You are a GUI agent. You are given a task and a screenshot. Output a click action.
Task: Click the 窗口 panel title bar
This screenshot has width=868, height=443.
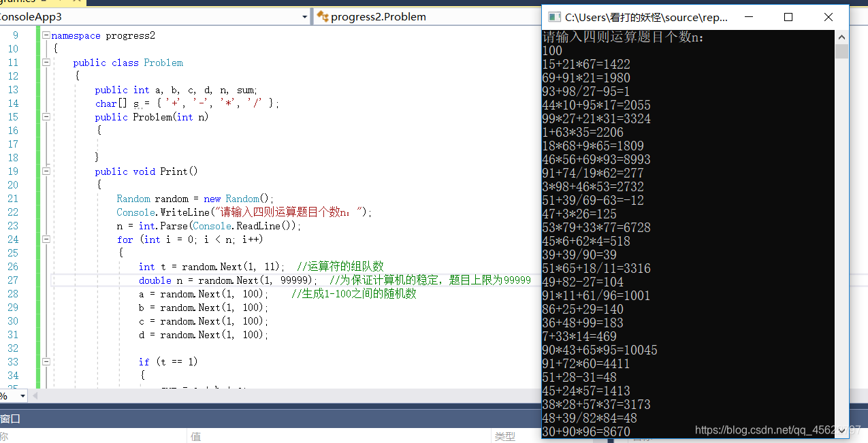[x=271, y=419]
